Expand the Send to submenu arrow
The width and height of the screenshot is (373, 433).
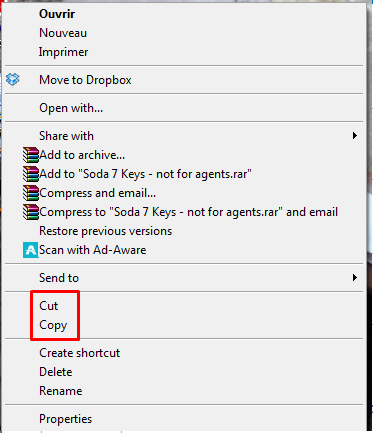[355, 278]
